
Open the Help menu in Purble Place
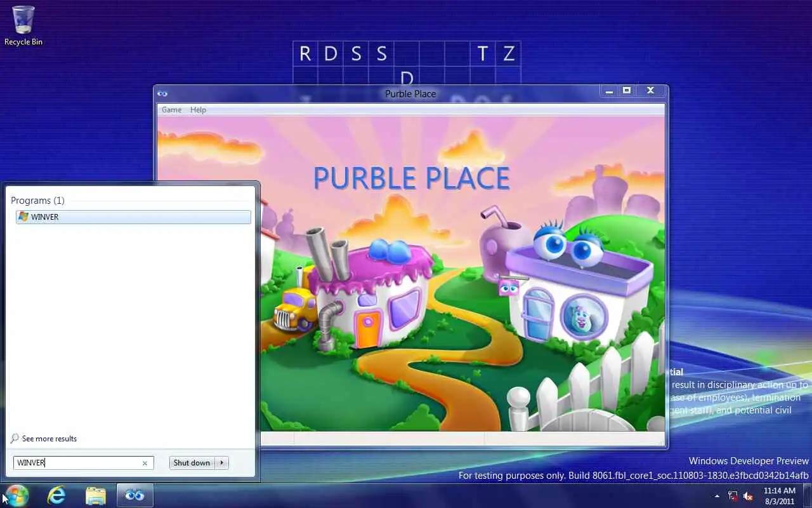198,110
